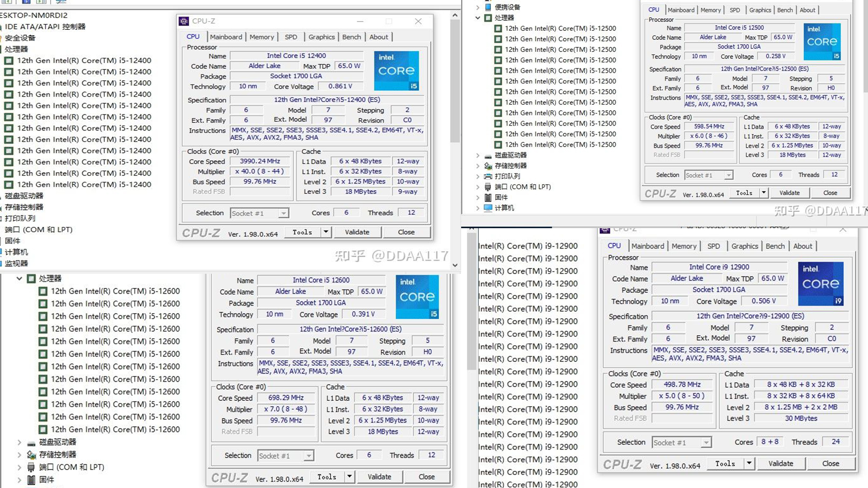
Task: Click Validate in the i5-12400 CPU-Z window
Action: (357, 232)
